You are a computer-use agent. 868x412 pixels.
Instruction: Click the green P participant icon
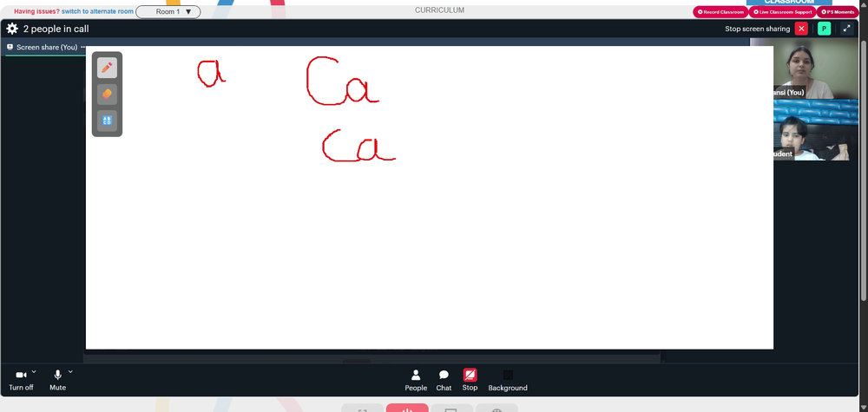(x=825, y=29)
